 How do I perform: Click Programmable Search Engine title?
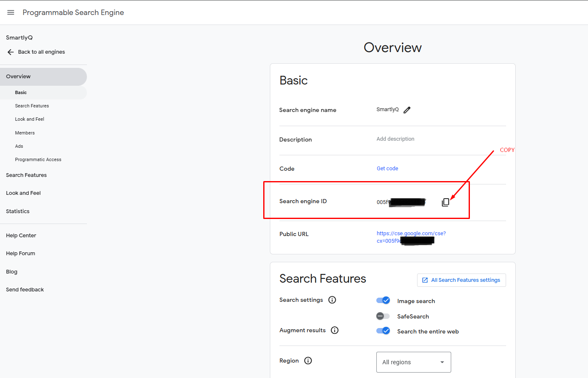[73, 12]
